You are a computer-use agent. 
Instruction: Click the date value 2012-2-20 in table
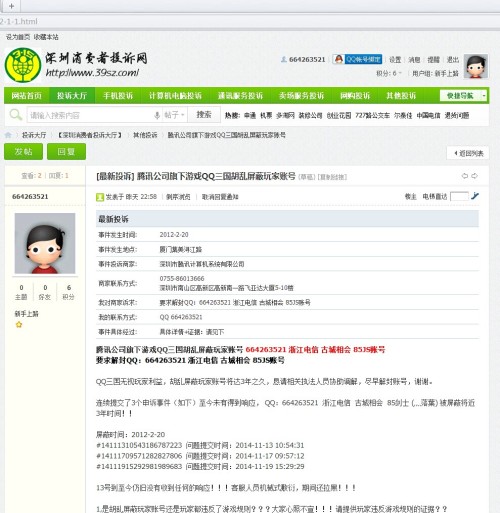point(174,235)
